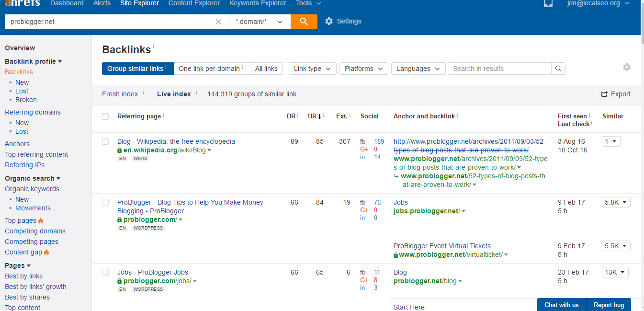Open the Blog - Wikipedia referring page link

[x=176, y=141]
